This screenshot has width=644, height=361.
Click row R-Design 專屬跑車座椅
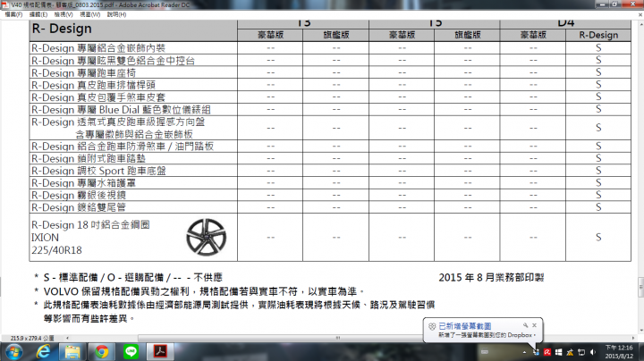click(x=330, y=72)
